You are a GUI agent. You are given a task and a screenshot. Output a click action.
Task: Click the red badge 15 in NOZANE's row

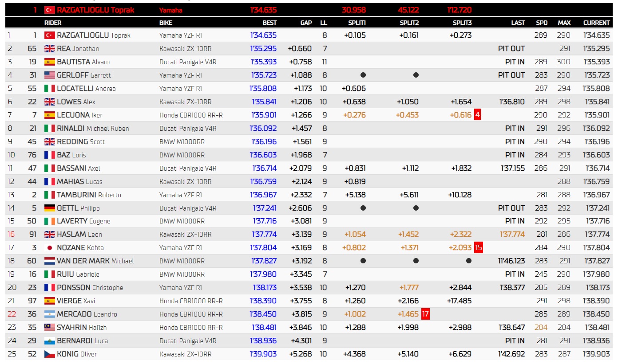click(x=479, y=247)
